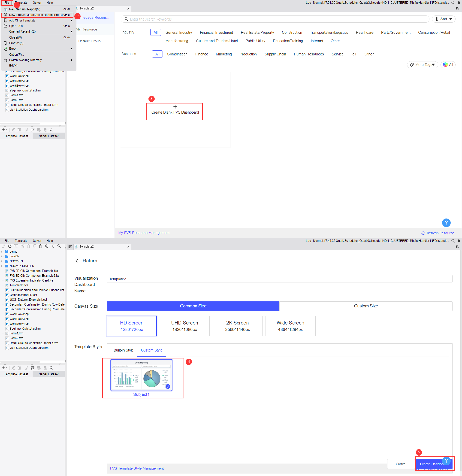Open the Sort dropdown
Image resolution: width=462 pixels, height=476 pixels.
(x=443, y=19)
